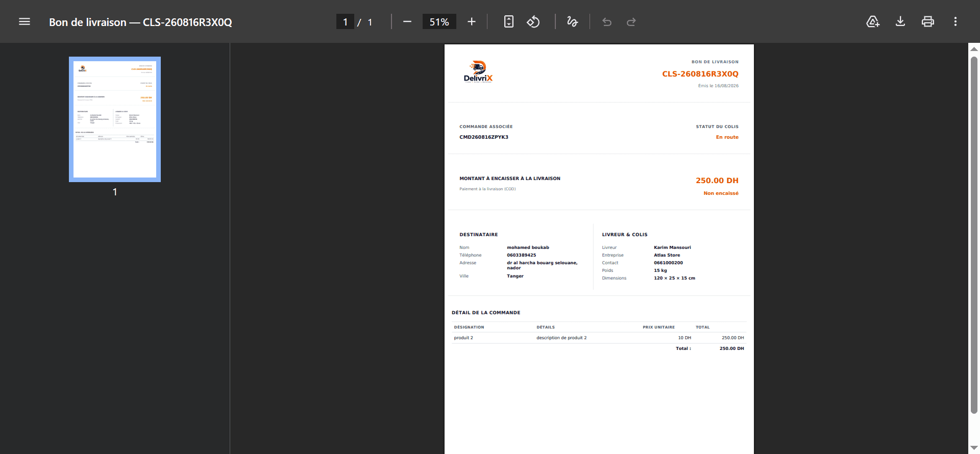Click the phone number 0603389425
Screen dimensions: 980x454
(x=521, y=255)
